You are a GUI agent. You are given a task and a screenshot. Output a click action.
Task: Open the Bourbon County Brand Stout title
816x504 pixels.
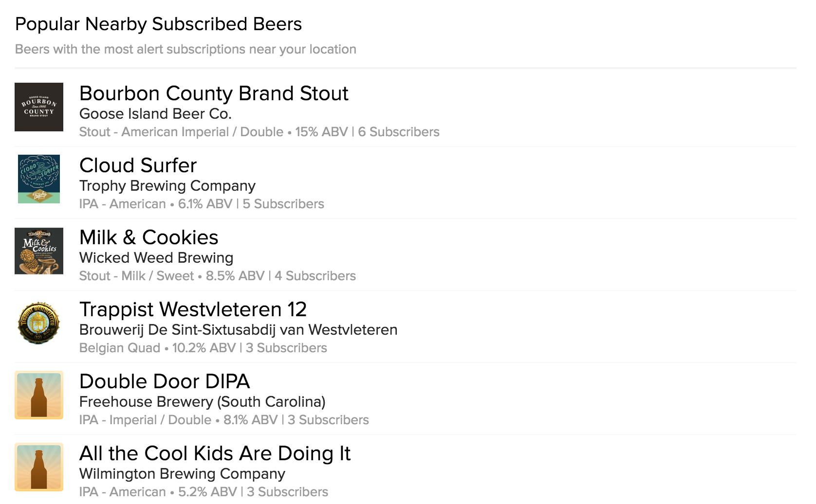tap(214, 93)
